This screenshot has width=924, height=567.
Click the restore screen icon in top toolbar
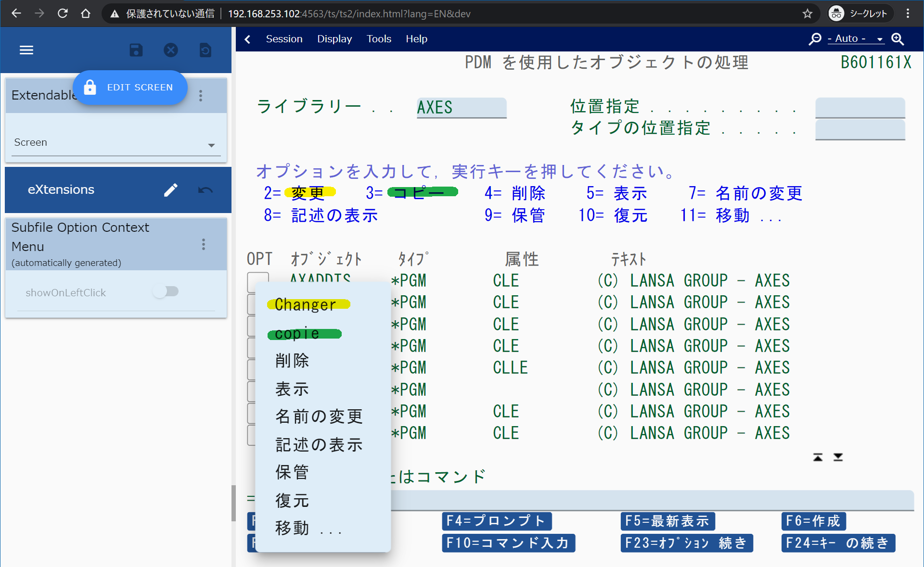coord(205,50)
